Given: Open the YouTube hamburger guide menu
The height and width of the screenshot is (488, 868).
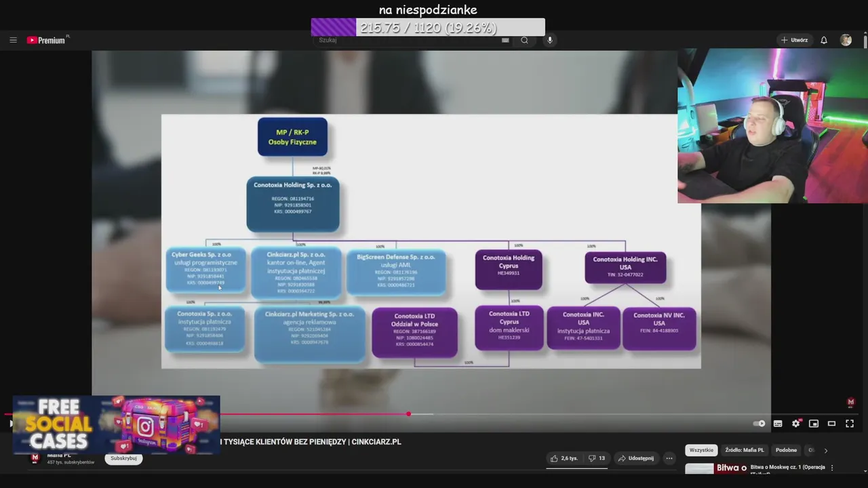Looking at the screenshot, I should click(13, 40).
